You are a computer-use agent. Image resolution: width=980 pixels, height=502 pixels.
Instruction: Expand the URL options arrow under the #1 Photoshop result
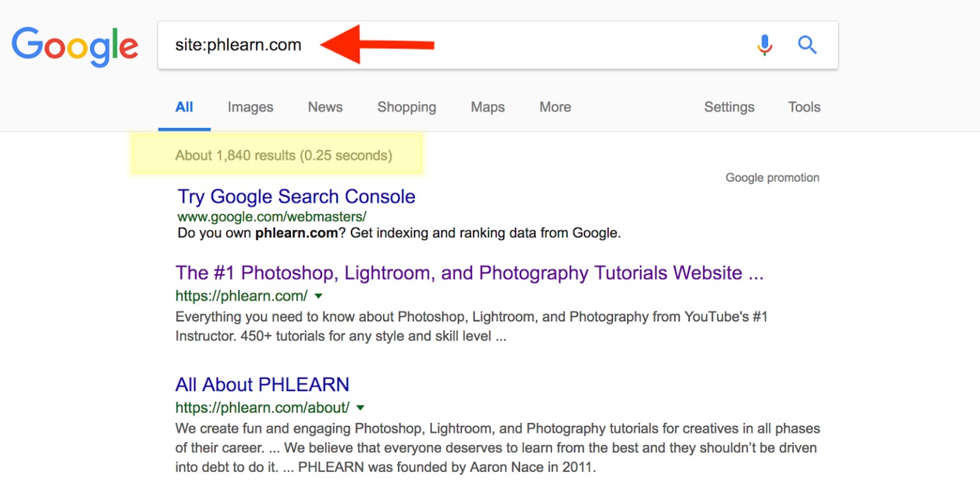[318, 296]
